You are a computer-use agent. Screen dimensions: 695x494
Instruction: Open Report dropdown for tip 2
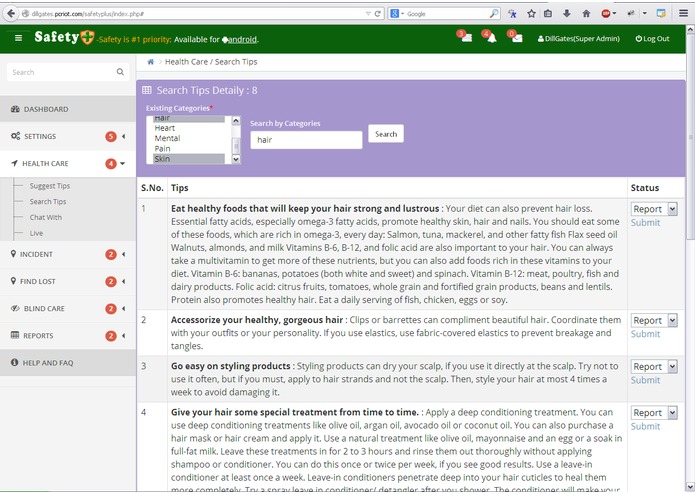coord(654,320)
